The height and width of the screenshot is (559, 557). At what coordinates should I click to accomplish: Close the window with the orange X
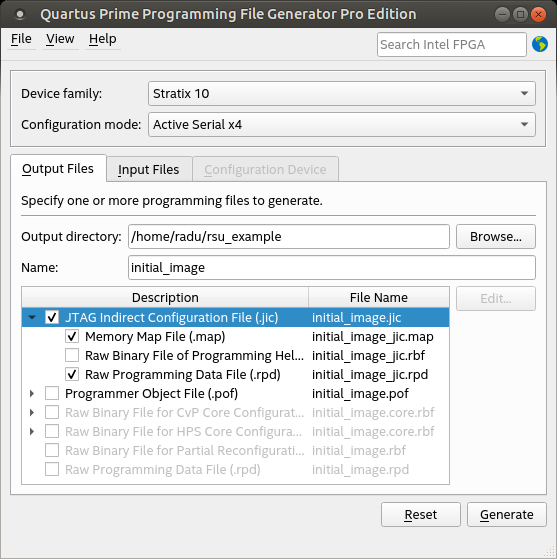(x=538, y=15)
